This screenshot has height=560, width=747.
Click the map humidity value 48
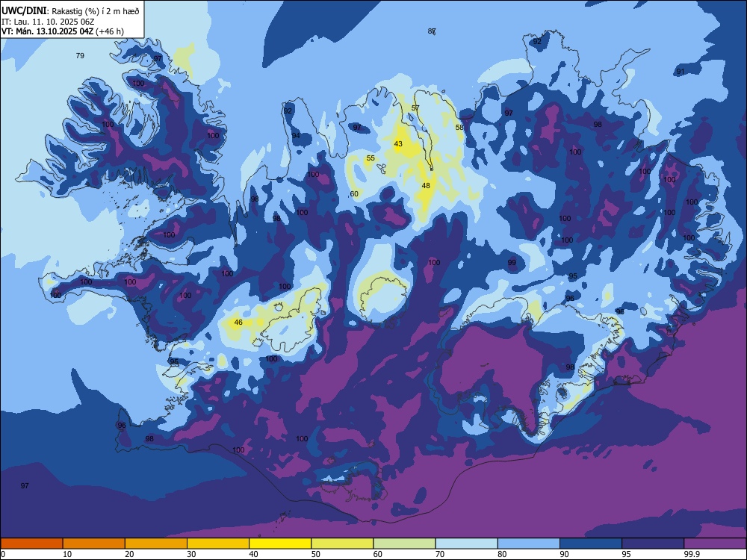coord(426,186)
